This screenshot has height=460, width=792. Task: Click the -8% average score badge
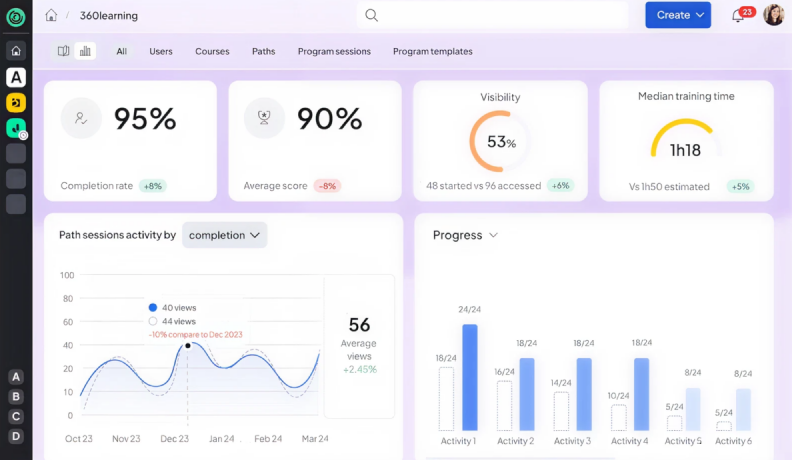tap(327, 186)
